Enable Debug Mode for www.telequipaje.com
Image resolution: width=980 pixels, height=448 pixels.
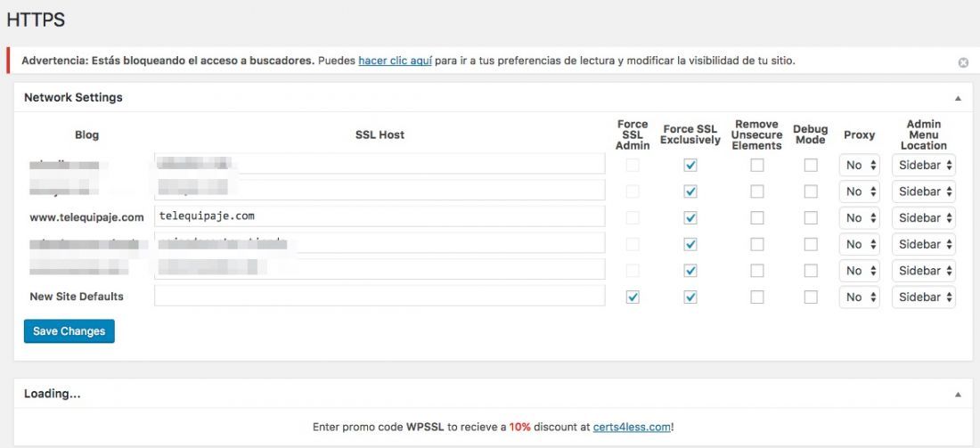pos(811,218)
